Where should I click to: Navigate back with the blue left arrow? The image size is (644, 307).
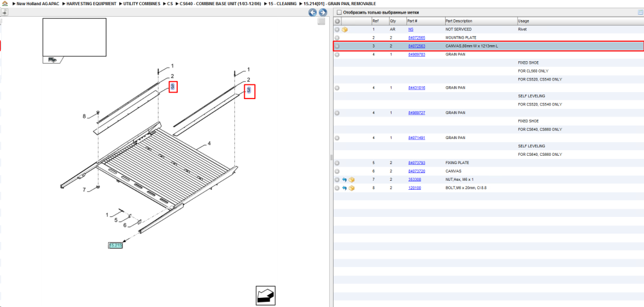[x=312, y=13]
